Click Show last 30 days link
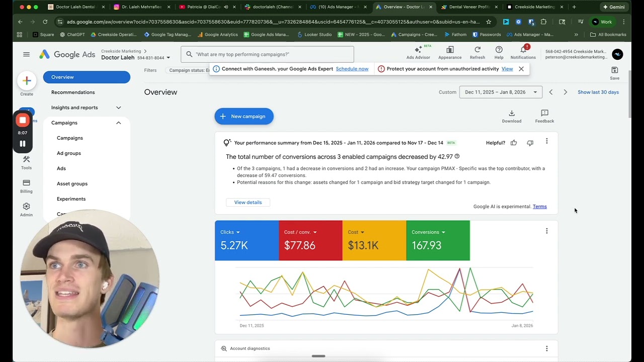This screenshot has width=644, height=362. 598,92
